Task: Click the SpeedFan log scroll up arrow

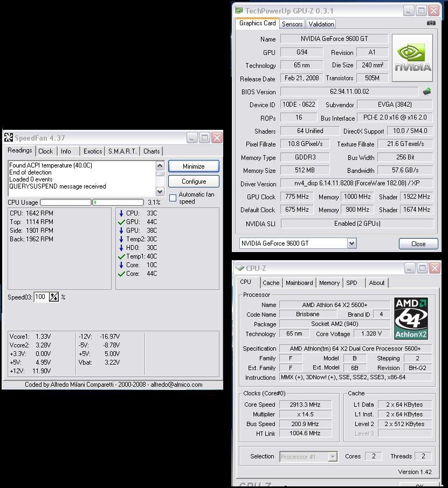Action: click(x=160, y=165)
